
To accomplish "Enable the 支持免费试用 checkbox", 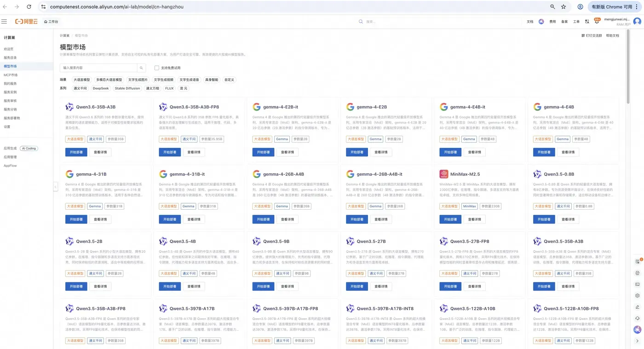I will click(x=156, y=68).
